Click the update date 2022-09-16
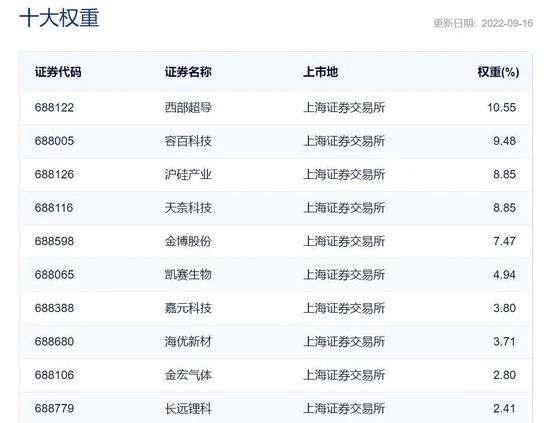This screenshot has width=550, height=423. pos(507,24)
